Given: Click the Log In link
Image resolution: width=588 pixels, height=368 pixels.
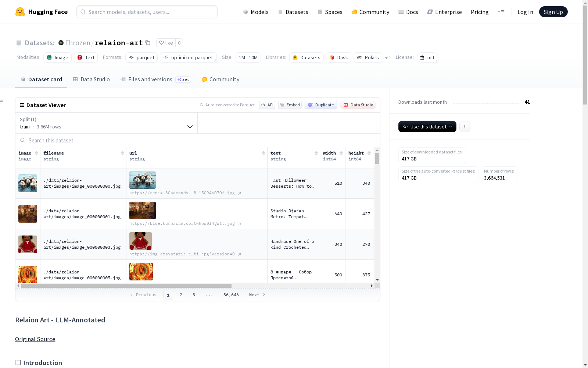Looking at the screenshot, I should click(525, 12).
